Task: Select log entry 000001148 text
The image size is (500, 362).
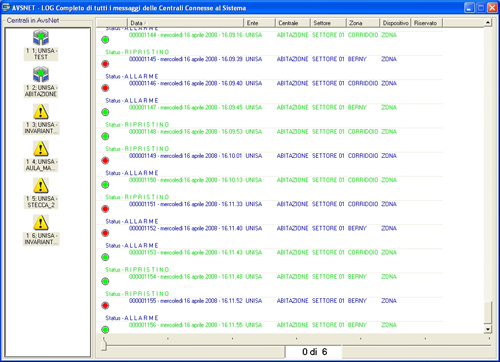Action: click(186, 132)
